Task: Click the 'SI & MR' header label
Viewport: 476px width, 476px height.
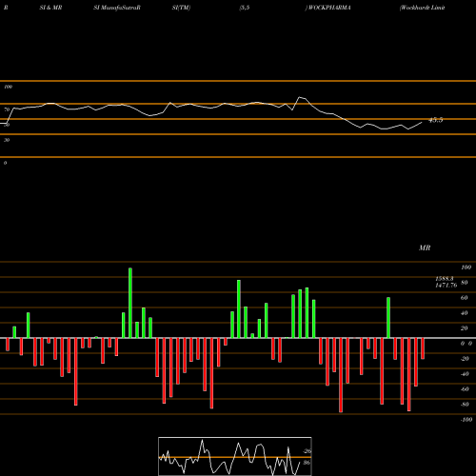Action: pyautogui.click(x=50, y=8)
